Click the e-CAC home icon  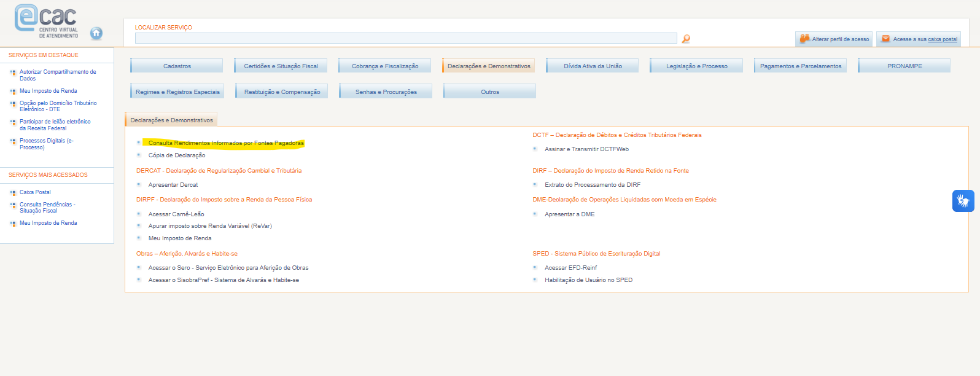click(x=96, y=33)
